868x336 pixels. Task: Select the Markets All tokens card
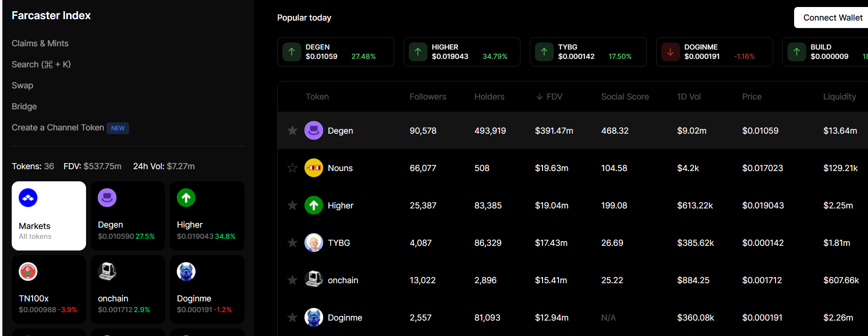(49, 216)
